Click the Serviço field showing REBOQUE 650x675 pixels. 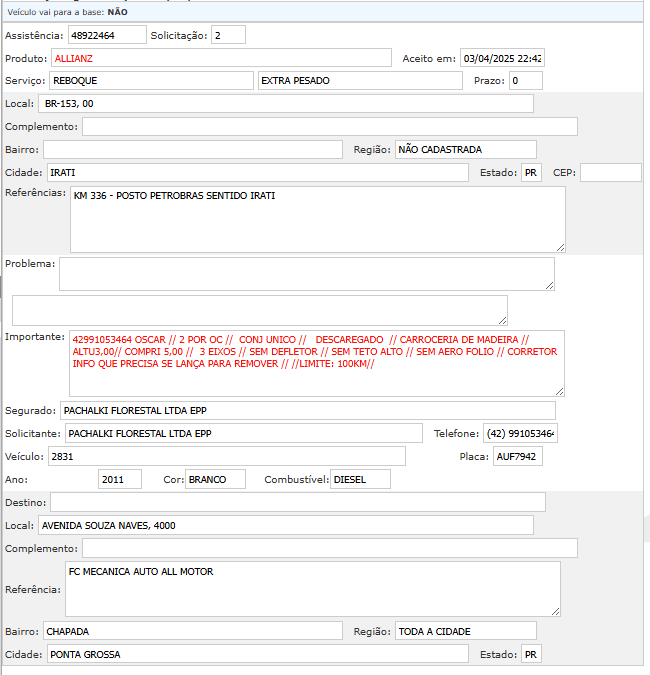click(x=152, y=81)
